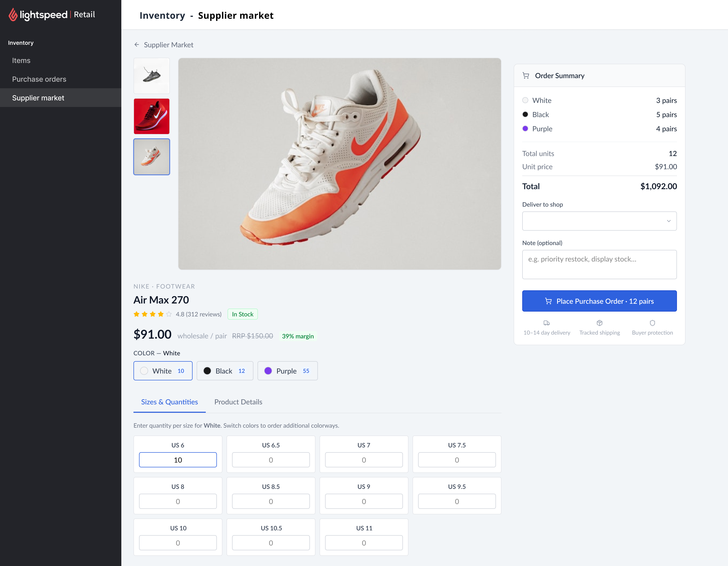Click the star rating icons
This screenshot has height=566, width=728.
[x=153, y=314]
